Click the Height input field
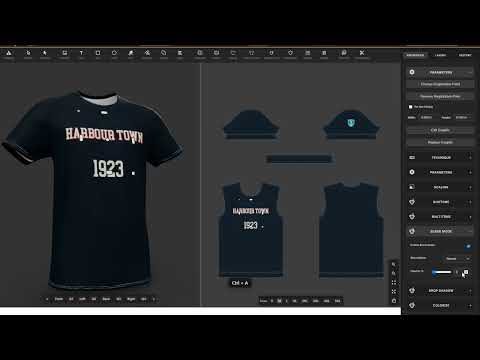Screen dimensions: 480x360 coord(463,117)
